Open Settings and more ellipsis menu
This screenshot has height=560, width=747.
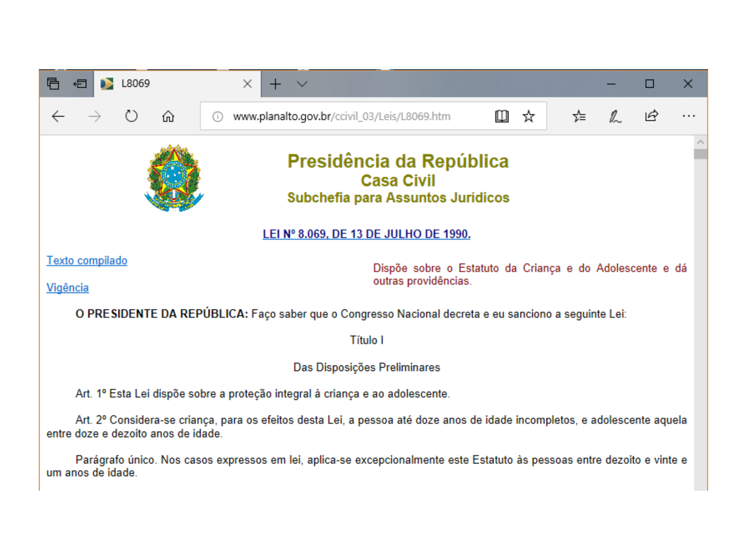(688, 116)
